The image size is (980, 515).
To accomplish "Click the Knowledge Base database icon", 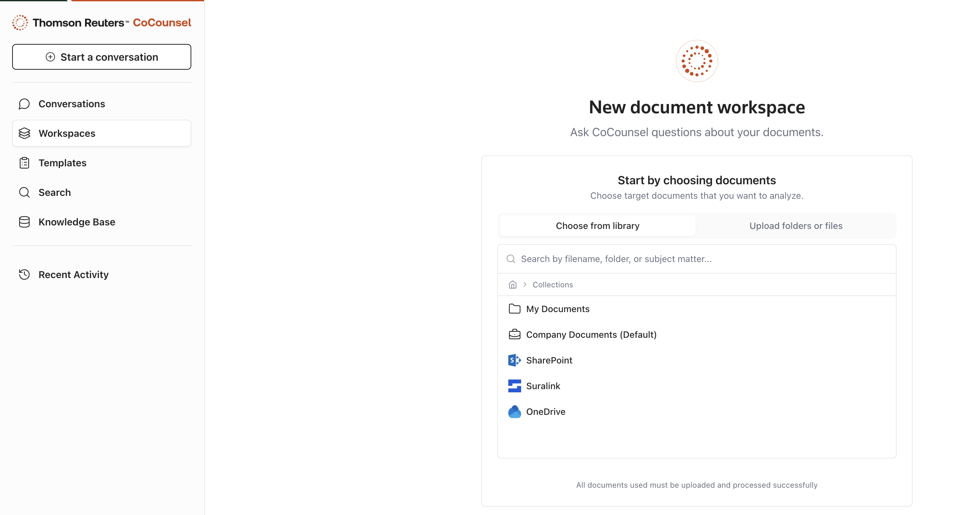I will 24,222.
